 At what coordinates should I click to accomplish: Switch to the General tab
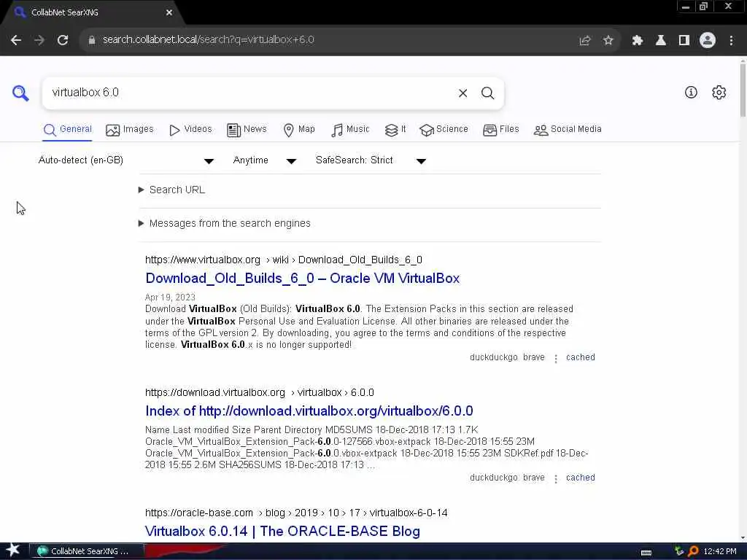68,130
